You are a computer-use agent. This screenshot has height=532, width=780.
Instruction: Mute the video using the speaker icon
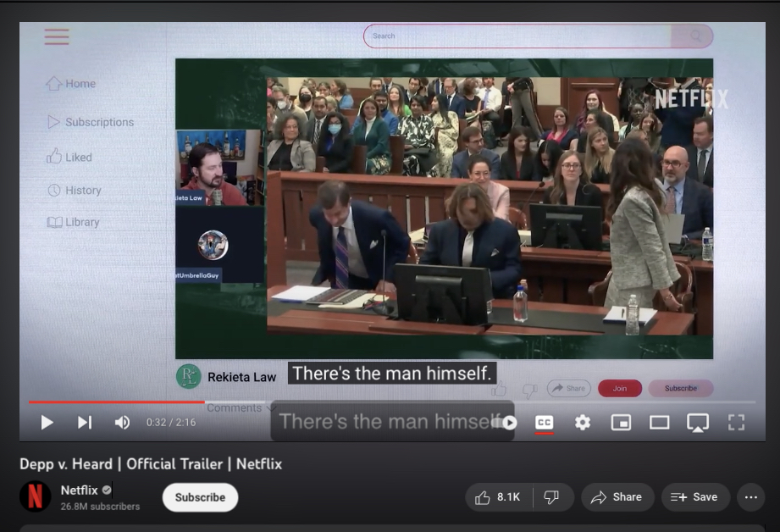pos(122,423)
